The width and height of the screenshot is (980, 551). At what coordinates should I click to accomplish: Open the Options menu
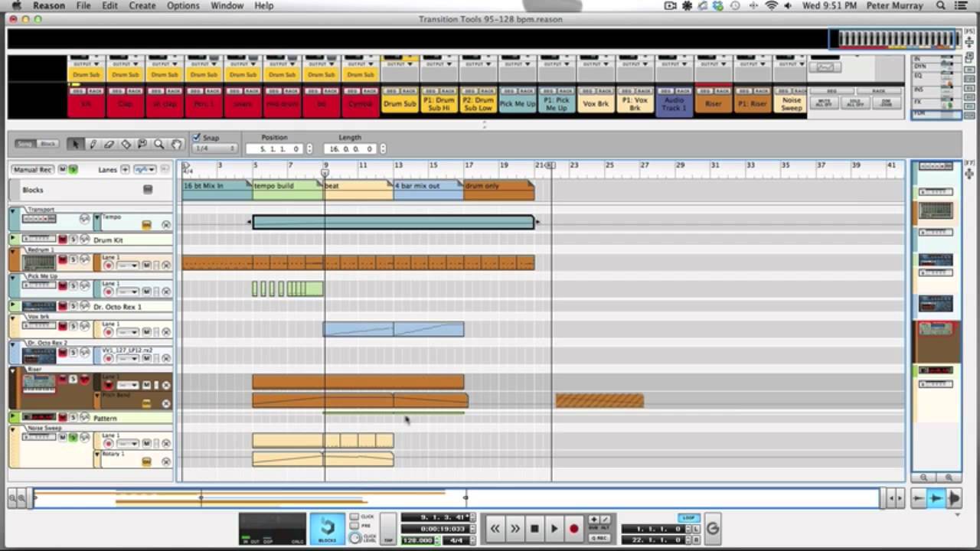[x=183, y=5]
